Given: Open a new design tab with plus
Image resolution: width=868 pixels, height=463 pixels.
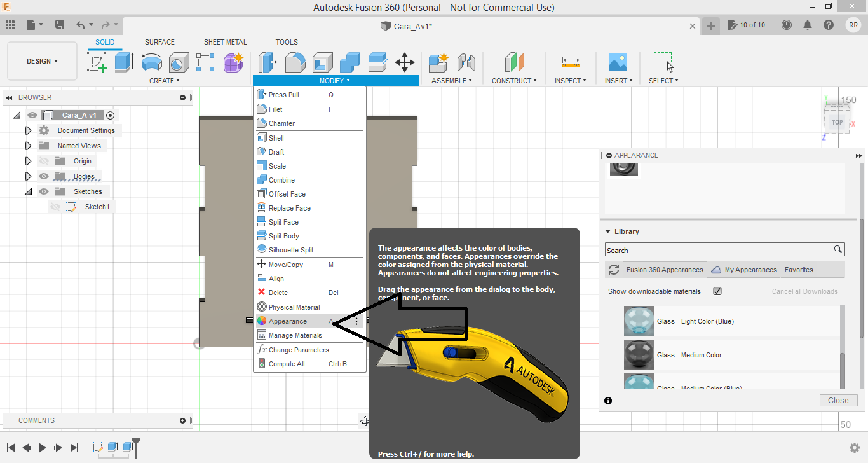Looking at the screenshot, I should (711, 25).
